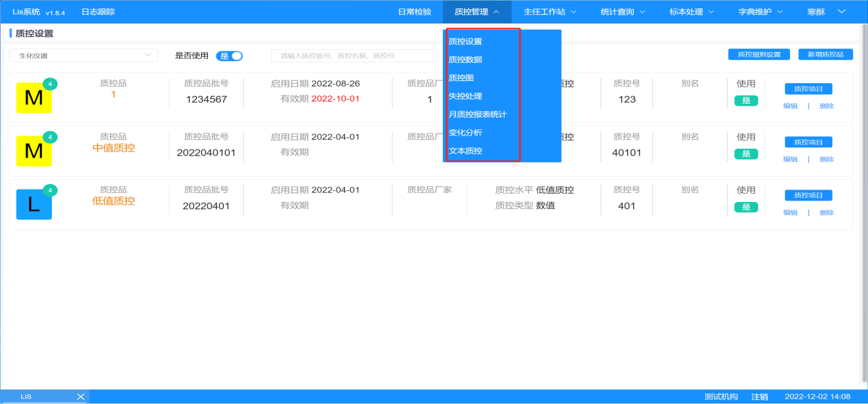Screen dimensions: 868x404
Task: Open the 生化仪器 instrument dropdown
Action: [x=84, y=55]
